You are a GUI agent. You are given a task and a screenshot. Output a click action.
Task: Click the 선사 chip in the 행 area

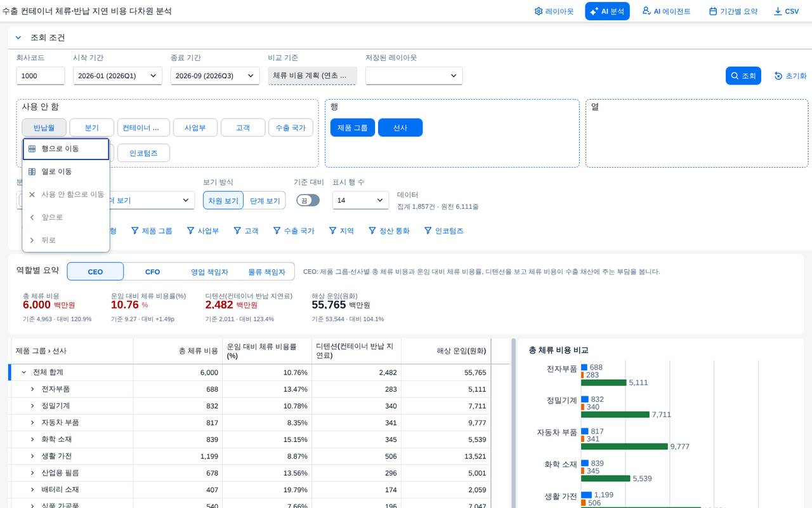(400, 128)
